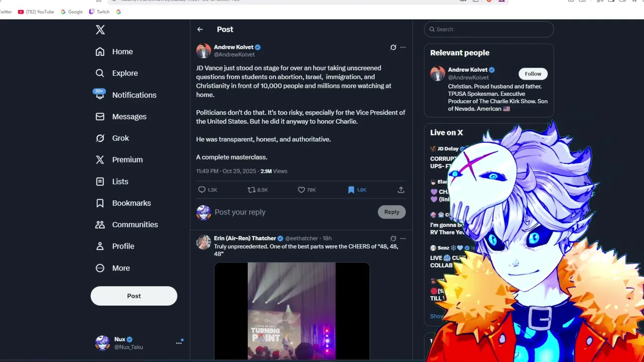Click the Grok icon on Erin's reply
Viewport: 644px width, 362px height.
coord(393,238)
